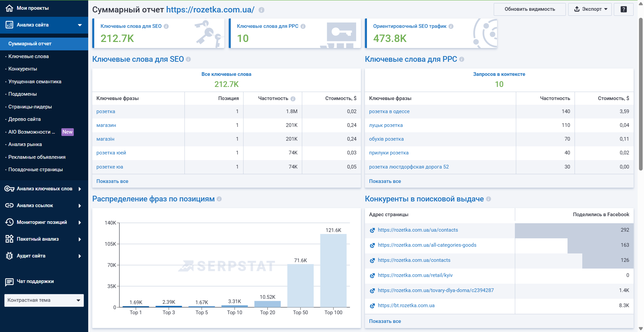Open the Контрастная тема theme selector

(x=44, y=300)
